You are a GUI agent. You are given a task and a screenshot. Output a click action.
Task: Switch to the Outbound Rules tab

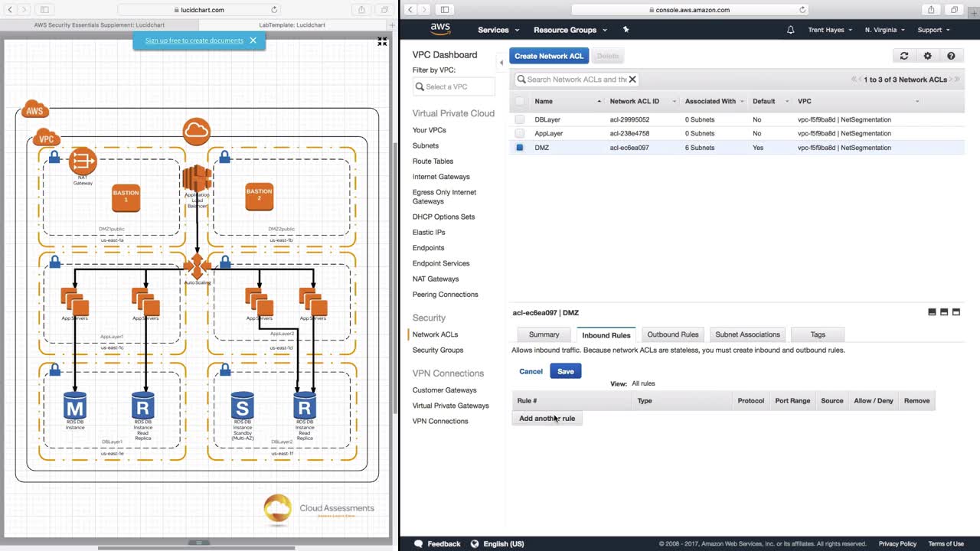pyautogui.click(x=672, y=334)
